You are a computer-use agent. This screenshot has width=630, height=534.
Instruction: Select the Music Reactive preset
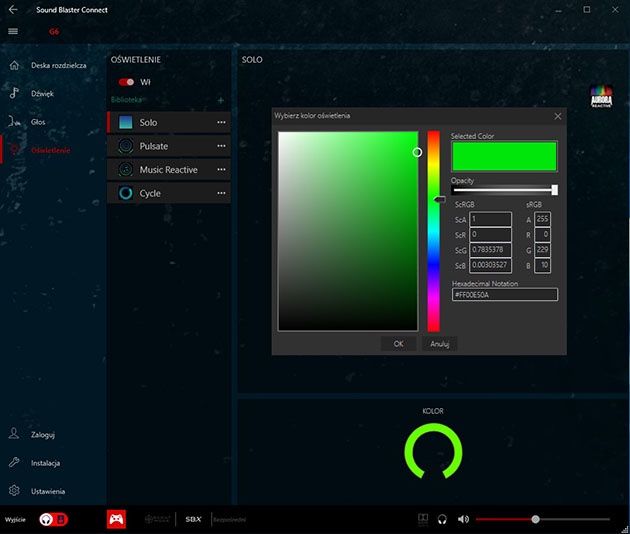[x=169, y=170]
